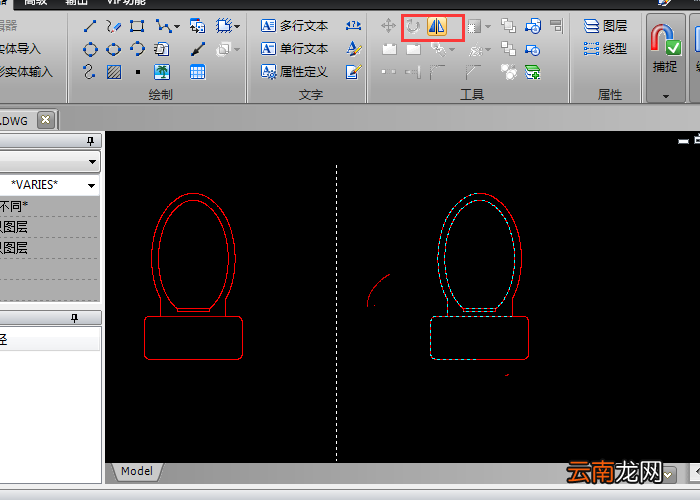Select the Ellipse drawing tool
Screen dimensions: 700x500
click(113, 49)
